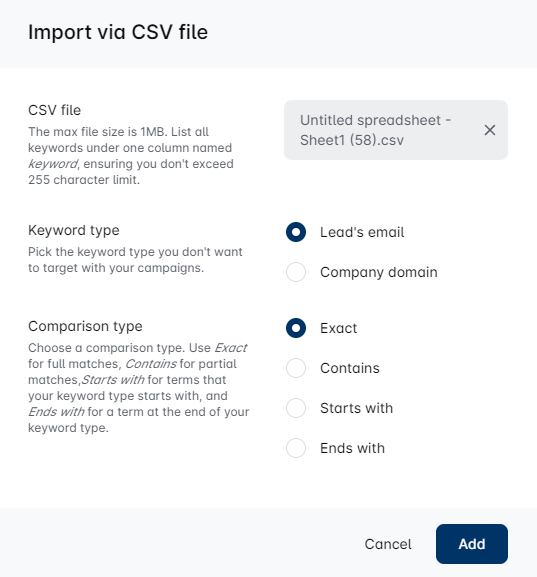This screenshot has width=537, height=577.
Task: Click the CSV file section heading
Action: pos(54,110)
